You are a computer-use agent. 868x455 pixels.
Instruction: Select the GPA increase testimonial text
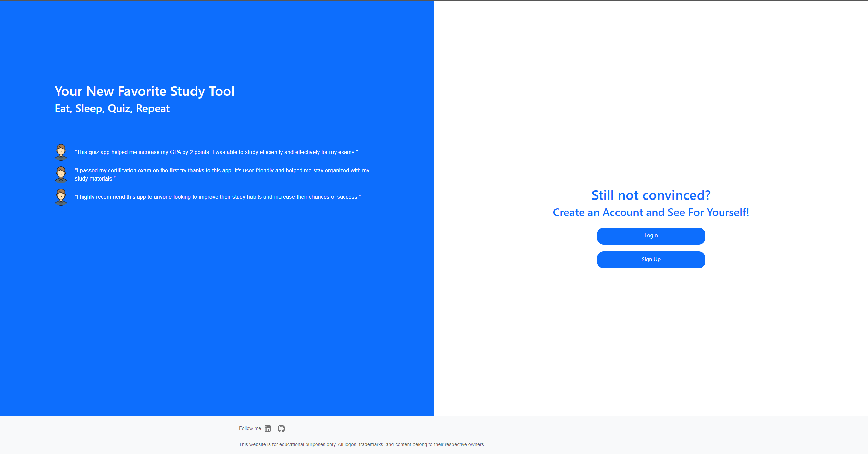click(216, 152)
